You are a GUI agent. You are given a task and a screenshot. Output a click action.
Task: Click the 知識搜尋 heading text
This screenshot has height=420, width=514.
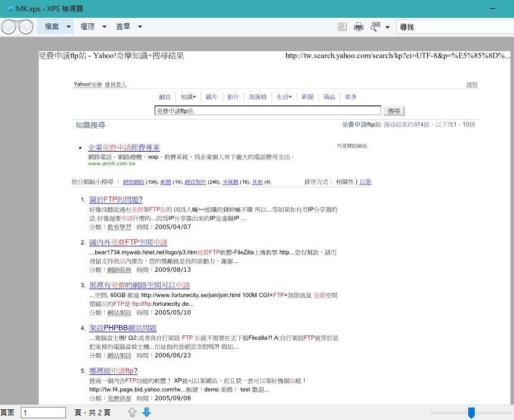[90, 126]
